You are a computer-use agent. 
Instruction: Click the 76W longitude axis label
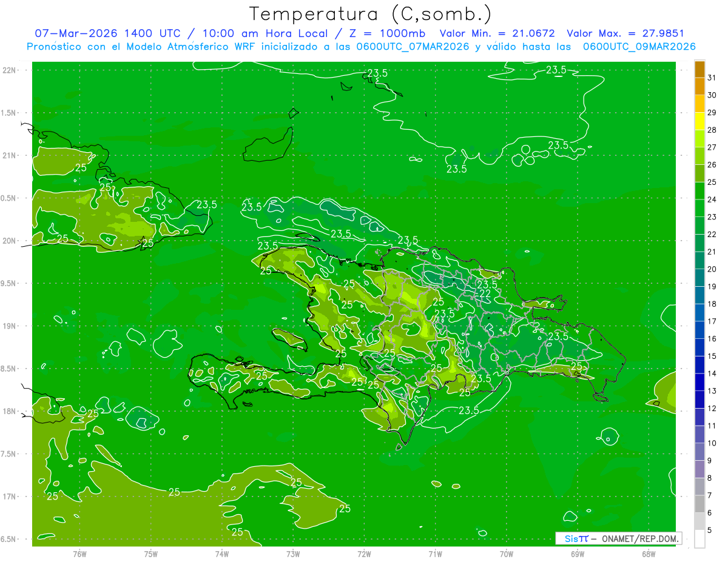(79, 554)
